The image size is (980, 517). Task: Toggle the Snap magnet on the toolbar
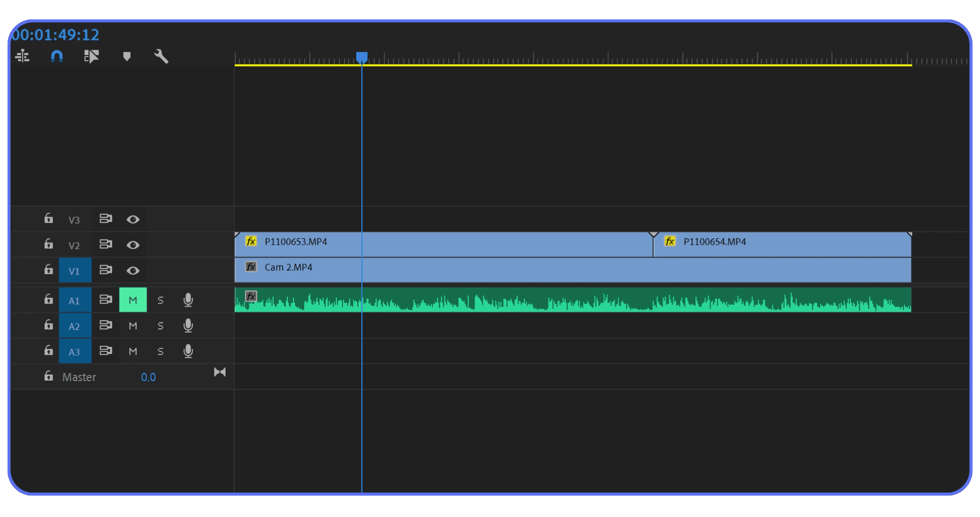(57, 56)
